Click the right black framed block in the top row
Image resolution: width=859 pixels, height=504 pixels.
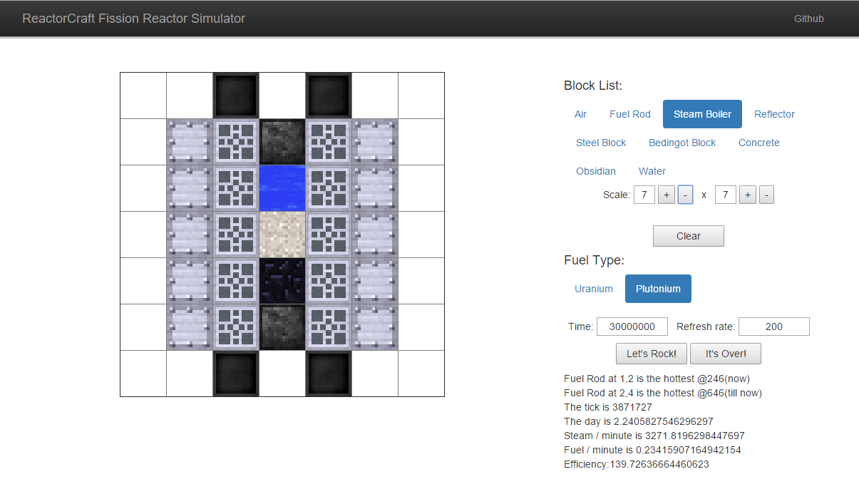(x=329, y=96)
